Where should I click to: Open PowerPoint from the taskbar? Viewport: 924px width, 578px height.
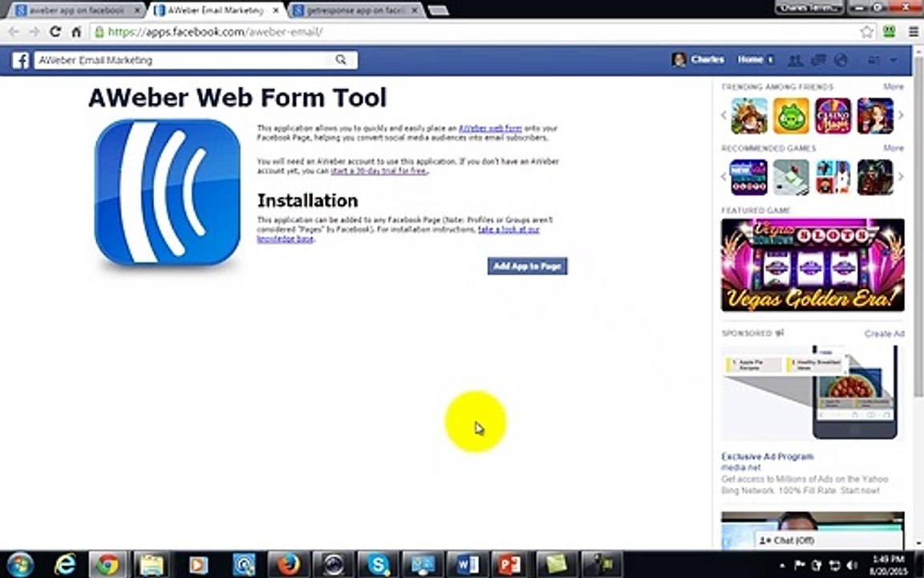click(x=511, y=564)
